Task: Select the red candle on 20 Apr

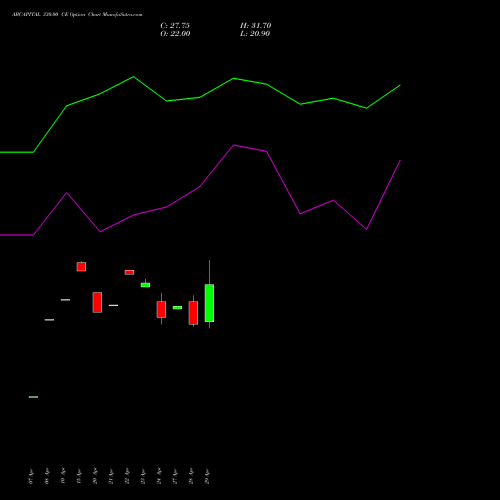Action: (97, 302)
